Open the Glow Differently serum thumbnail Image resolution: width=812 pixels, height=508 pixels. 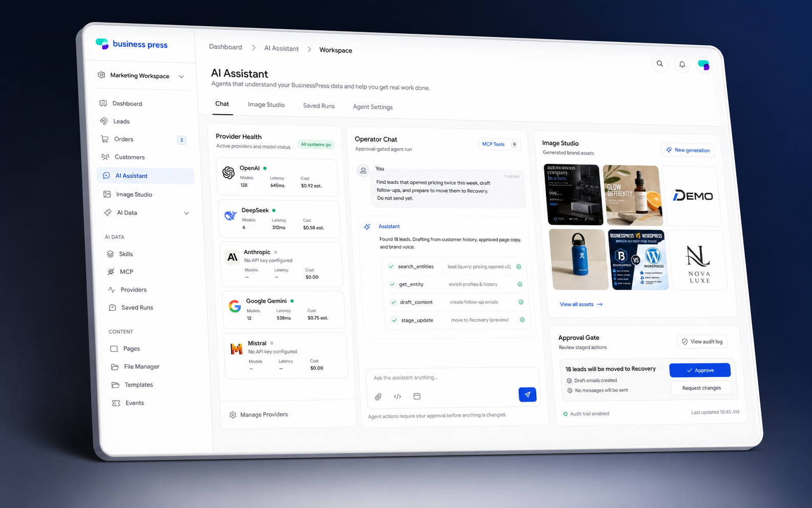[633, 196]
